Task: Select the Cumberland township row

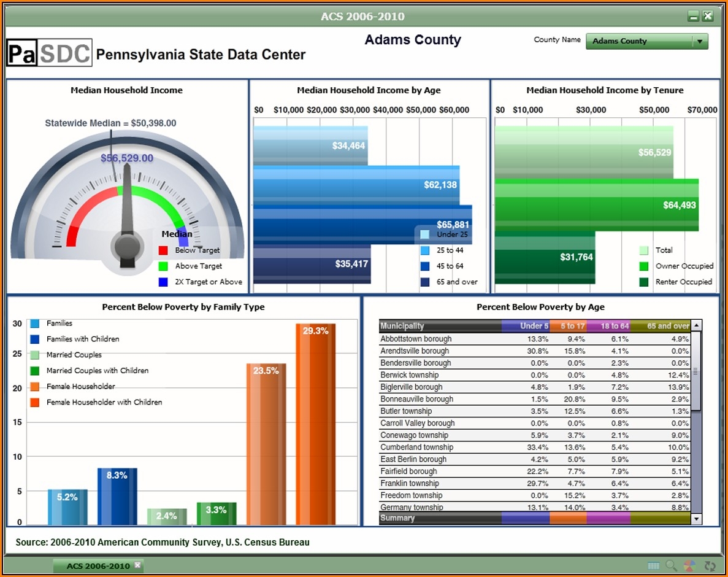Action: tap(417, 447)
